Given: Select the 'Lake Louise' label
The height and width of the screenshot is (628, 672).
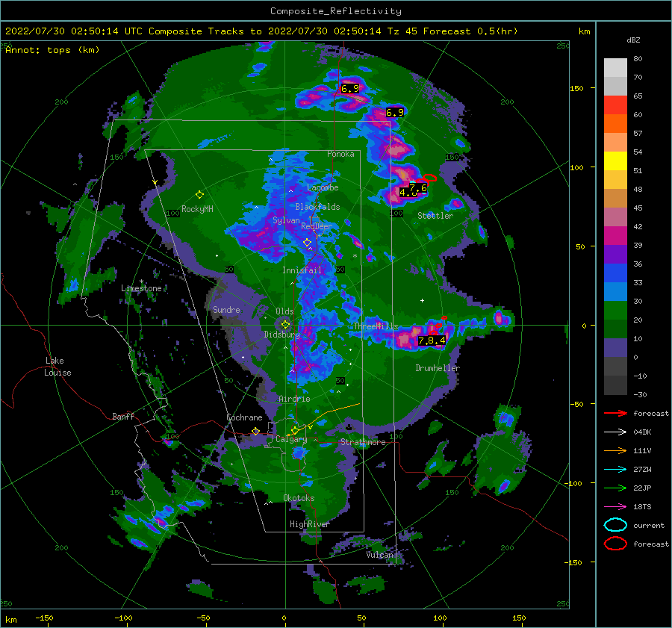Looking at the screenshot, I should tap(57, 367).
